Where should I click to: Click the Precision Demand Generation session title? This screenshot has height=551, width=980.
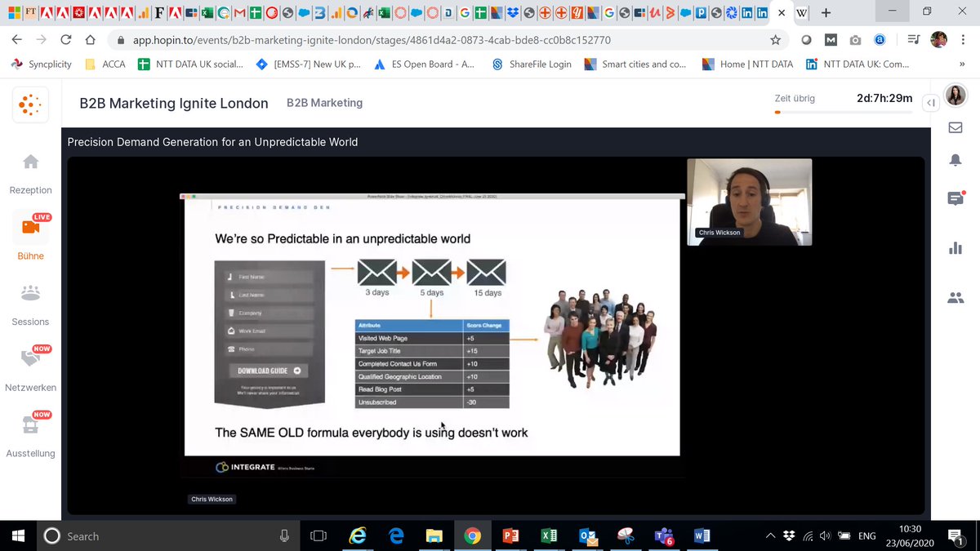pyautogui.click(x=212, y=142)
